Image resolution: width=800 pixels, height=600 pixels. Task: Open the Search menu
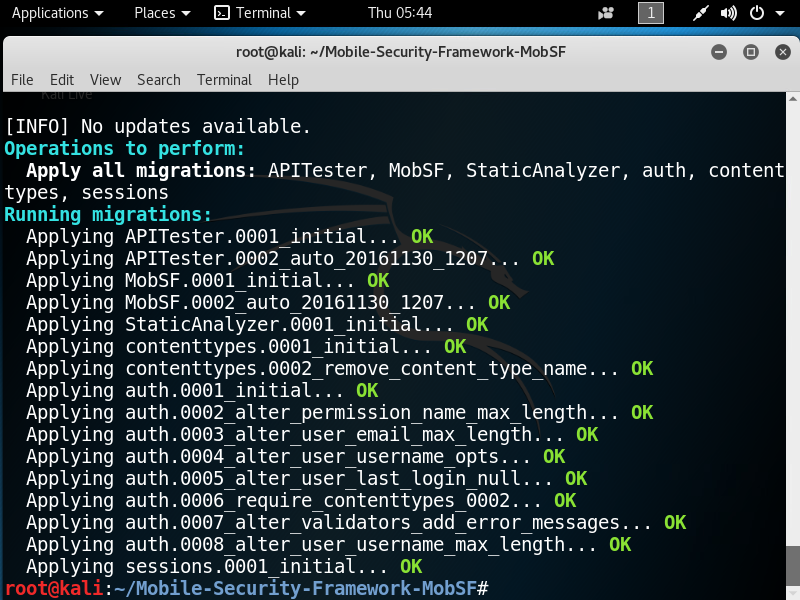[159, 80]
